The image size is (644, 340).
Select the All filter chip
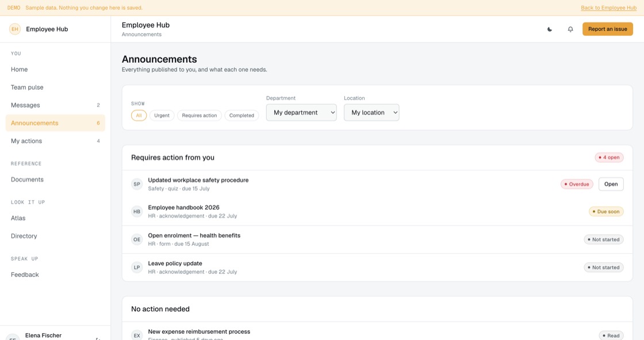(x=139, y=116)
